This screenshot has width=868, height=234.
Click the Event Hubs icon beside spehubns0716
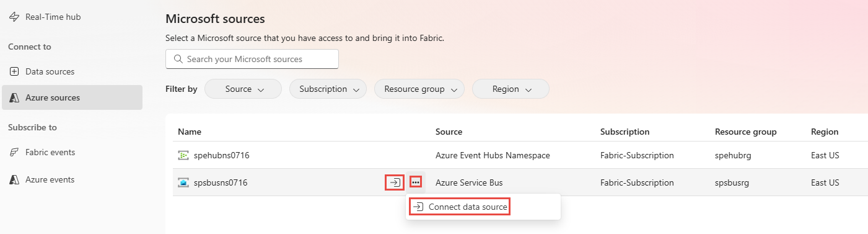tap(183, 155)
